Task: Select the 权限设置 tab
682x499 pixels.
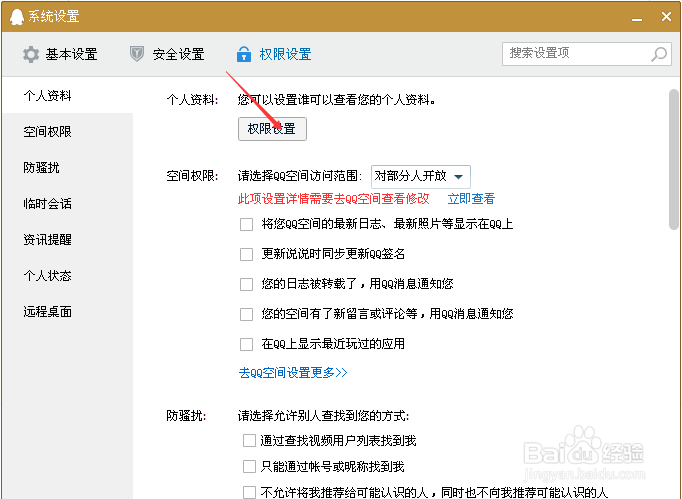Action: (x=274, y=54)
